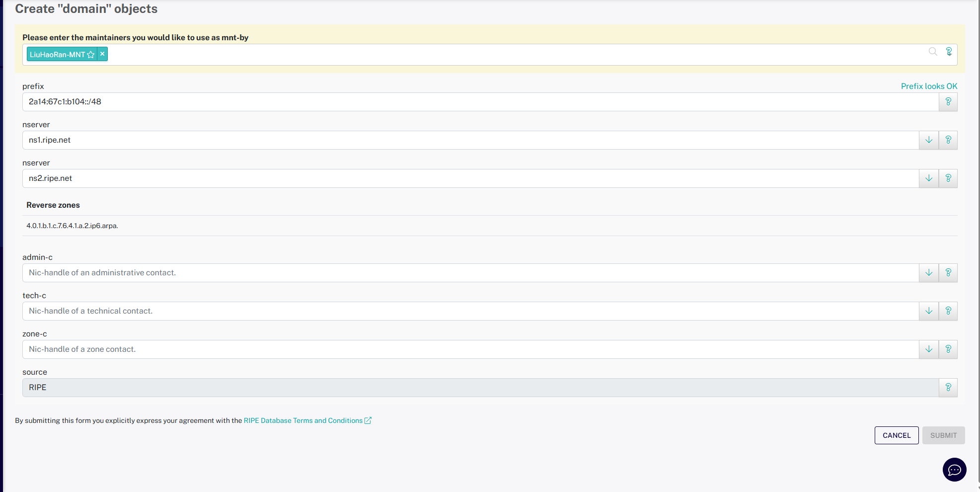
Task: Open help for the tech-c field
Action: pyautogui.click(x=948, y=311)
